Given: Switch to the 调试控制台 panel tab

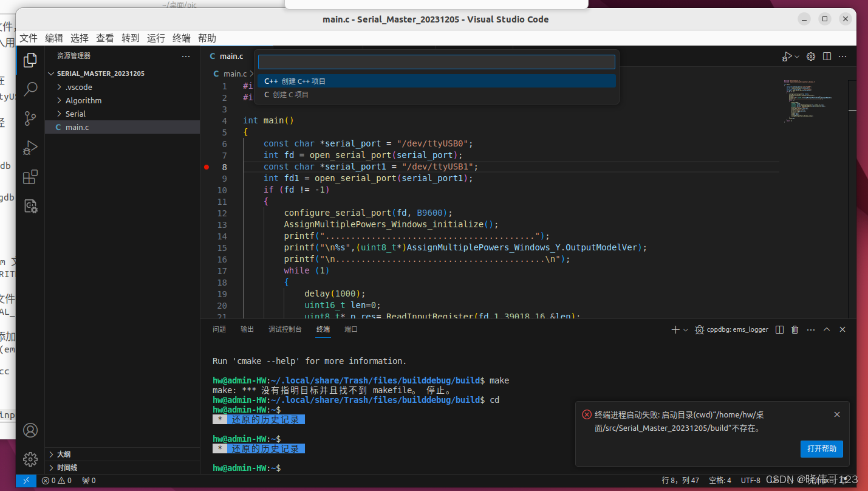Looking at the screenshot, I should click(285, 329).
